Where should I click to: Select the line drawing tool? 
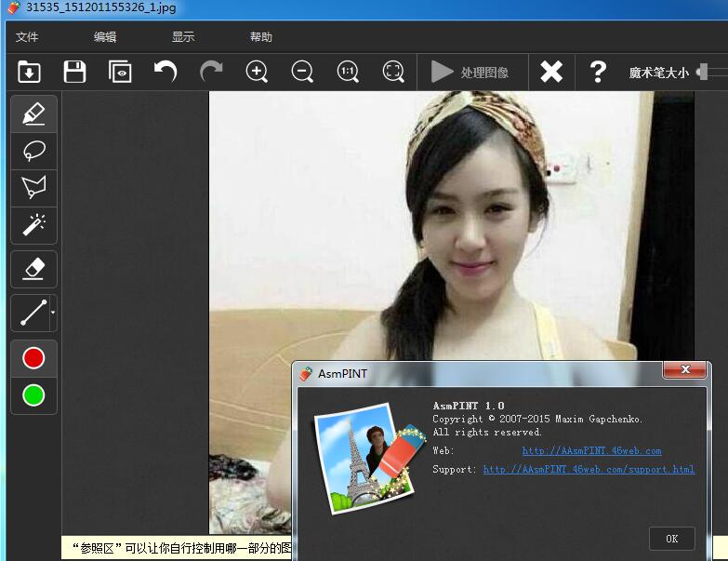[31, 313]
